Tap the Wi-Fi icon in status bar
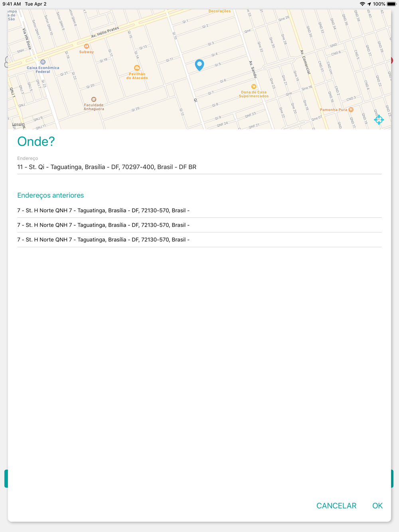Viewport: 399px width, 532px height. coord(362,4)
